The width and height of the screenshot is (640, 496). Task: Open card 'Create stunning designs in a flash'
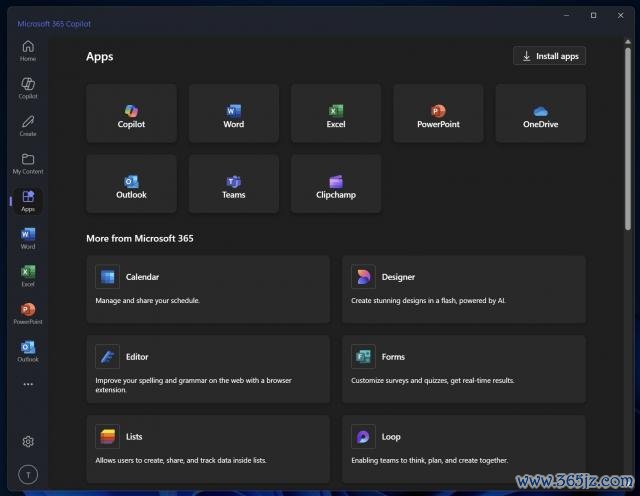tap(464, 289)
